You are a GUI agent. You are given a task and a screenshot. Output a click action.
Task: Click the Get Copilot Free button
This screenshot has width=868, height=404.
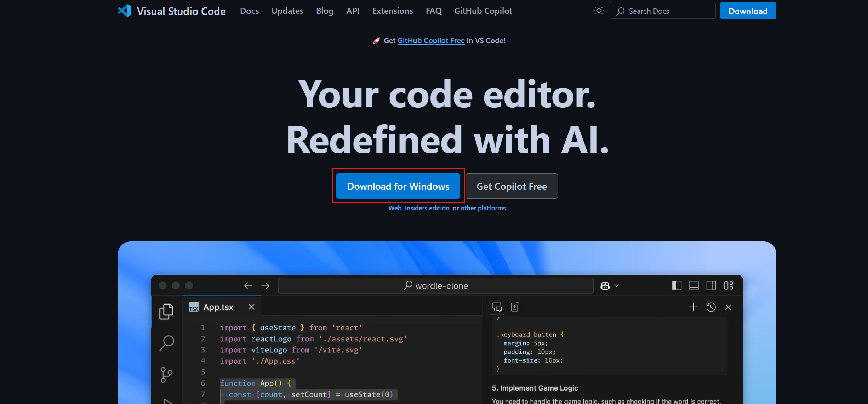coord(512,186)
